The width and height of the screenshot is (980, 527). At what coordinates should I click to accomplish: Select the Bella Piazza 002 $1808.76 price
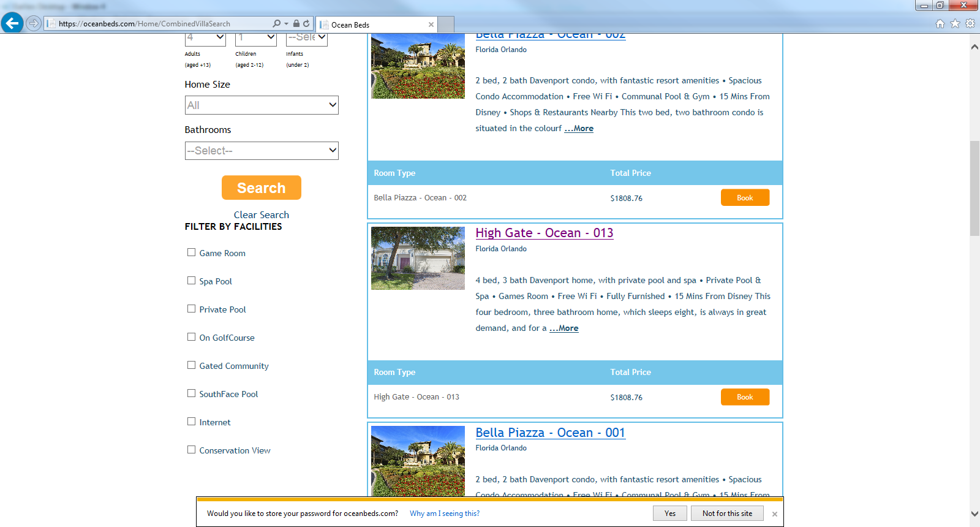pyautogui.click(x=627, y=199)
